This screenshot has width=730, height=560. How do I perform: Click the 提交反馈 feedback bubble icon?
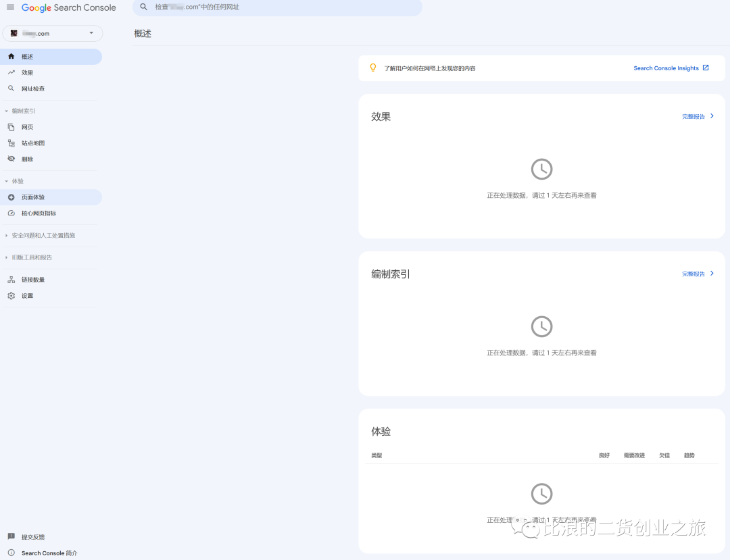pos(9,536)
